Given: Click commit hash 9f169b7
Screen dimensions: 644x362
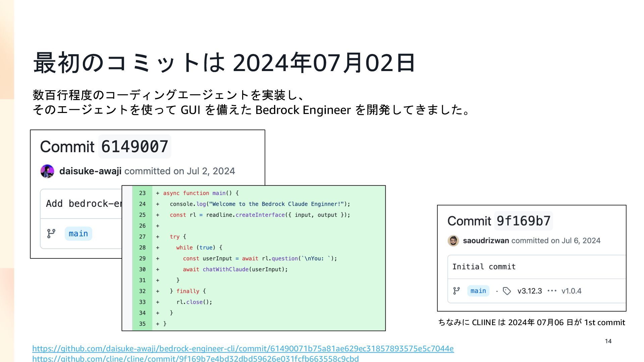Looking at the screenshot, I should (523, 221).
